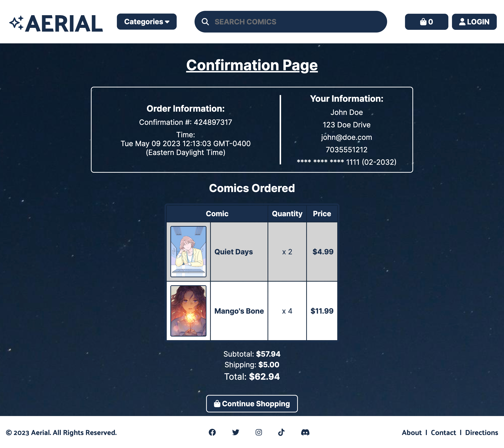The height and width of the screenshot is (448, 504).
Task: Click the LOGIN button
Action: (474, 22)
